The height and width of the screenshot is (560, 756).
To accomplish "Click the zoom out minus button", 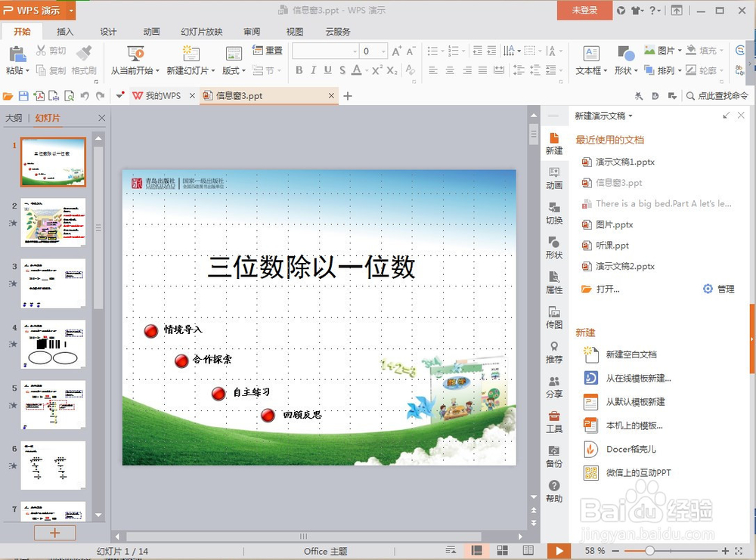I will (615, 550).
